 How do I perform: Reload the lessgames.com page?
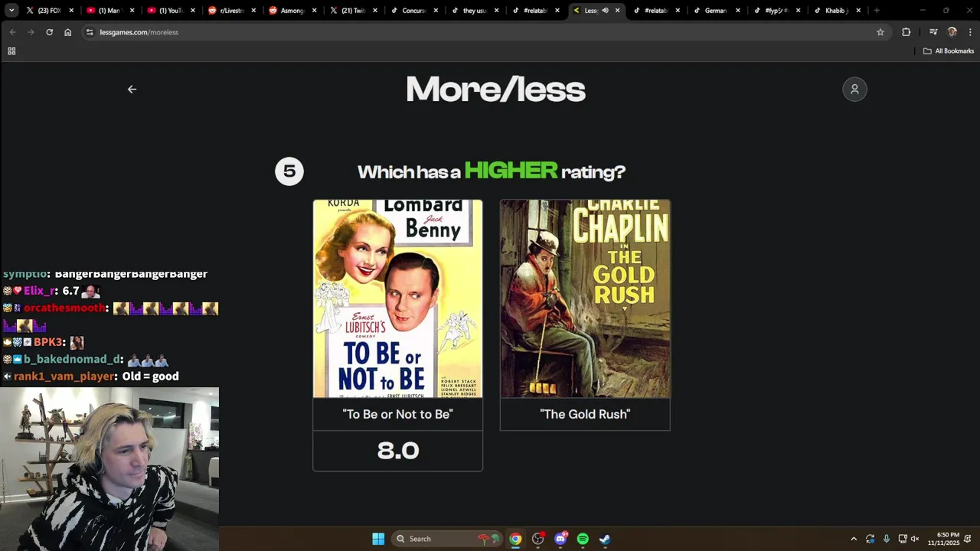(49, 32)
